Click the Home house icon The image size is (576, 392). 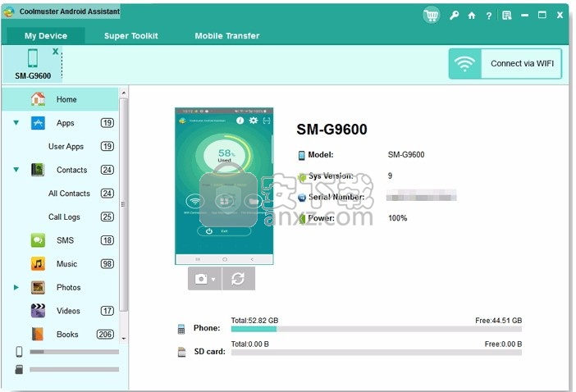coord(38,99)
